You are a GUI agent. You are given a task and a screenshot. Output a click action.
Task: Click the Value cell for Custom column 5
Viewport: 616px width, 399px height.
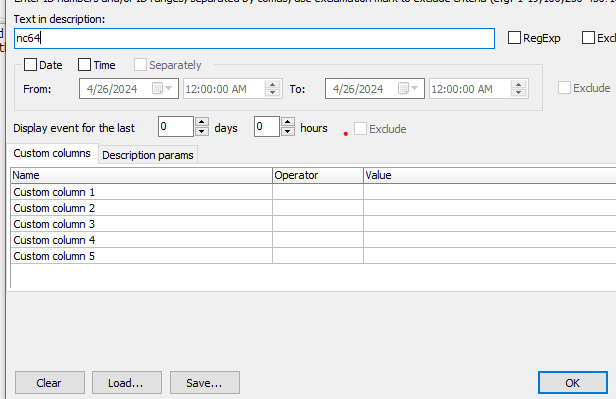point(490,256)
